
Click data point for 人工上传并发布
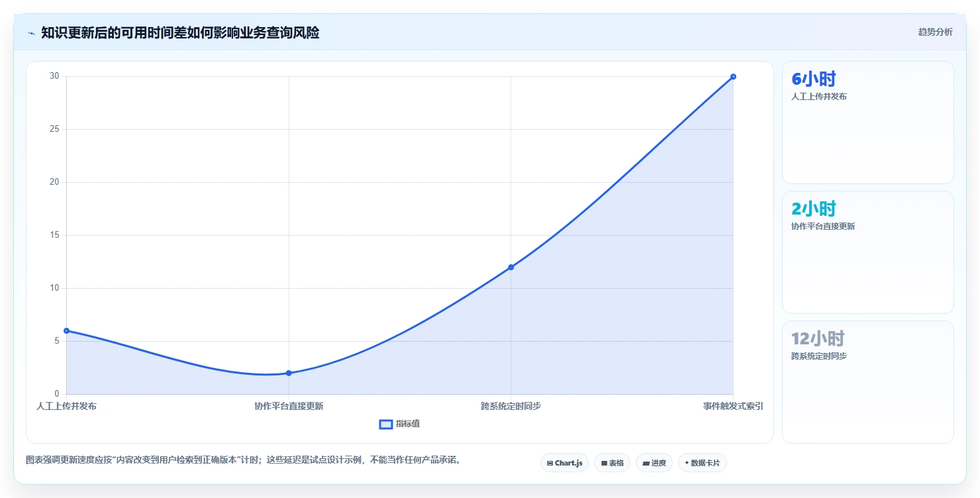(x=66, y=330)
